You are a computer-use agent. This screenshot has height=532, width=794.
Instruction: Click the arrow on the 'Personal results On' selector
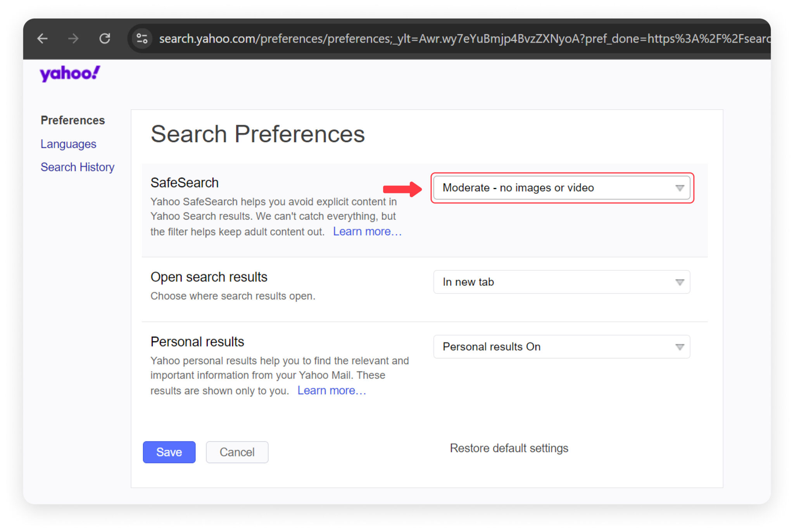coord(680,347)
